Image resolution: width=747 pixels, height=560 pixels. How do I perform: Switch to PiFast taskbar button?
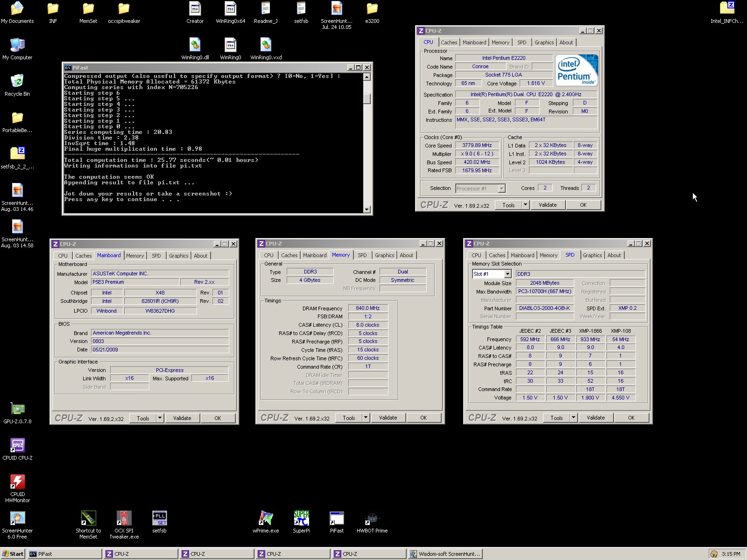[64, 554]
